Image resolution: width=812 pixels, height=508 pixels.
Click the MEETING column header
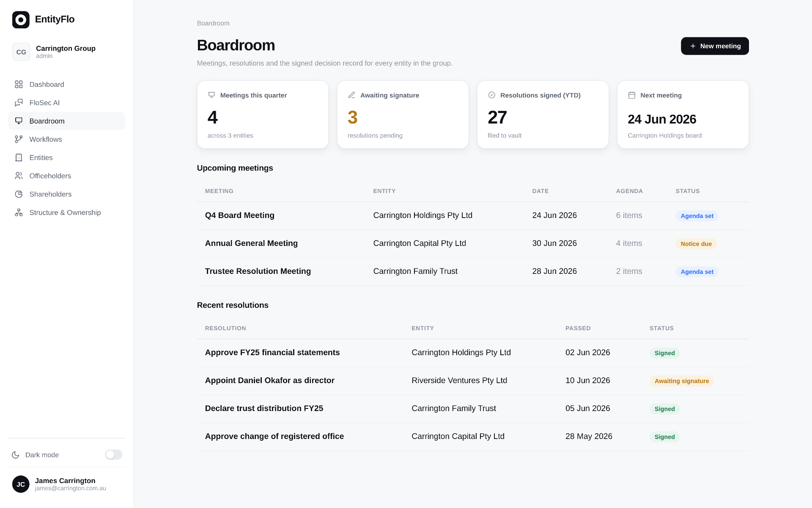219,191
